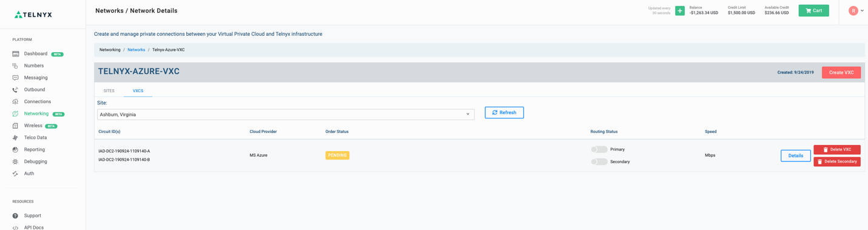The width and height of the screenshot is (868, 230).
Task: Click Speed column header
Action: coord(711,132)
